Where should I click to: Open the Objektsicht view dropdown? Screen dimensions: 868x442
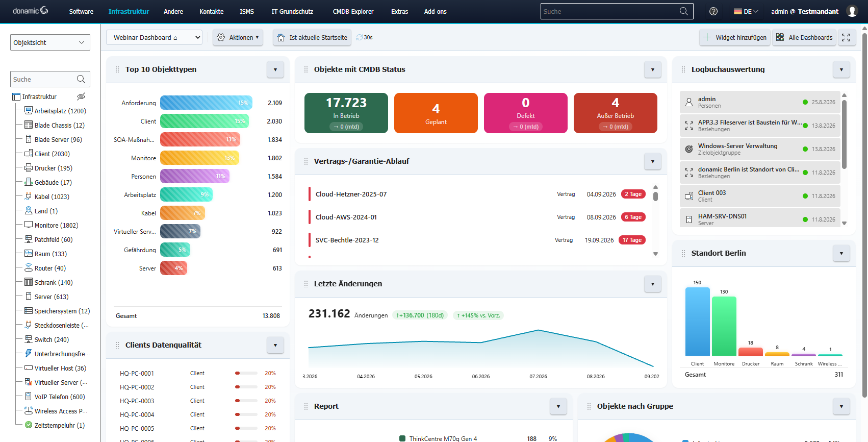click(50, 42)
